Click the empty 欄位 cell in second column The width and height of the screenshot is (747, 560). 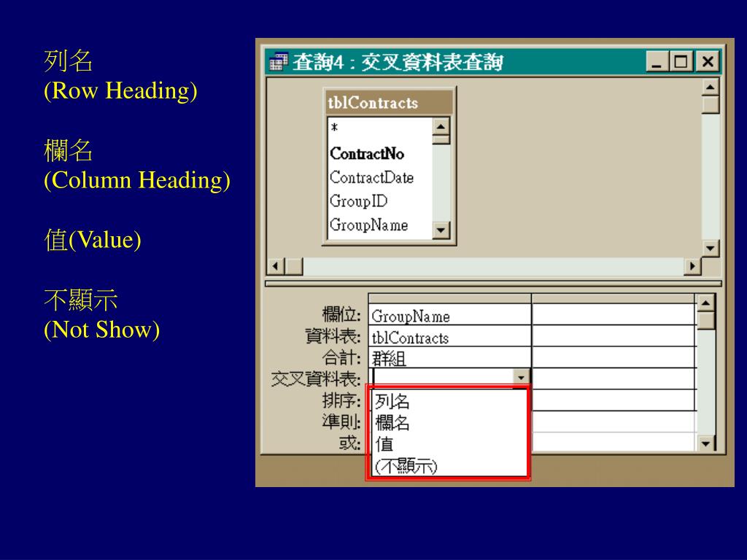coord(614,315)
